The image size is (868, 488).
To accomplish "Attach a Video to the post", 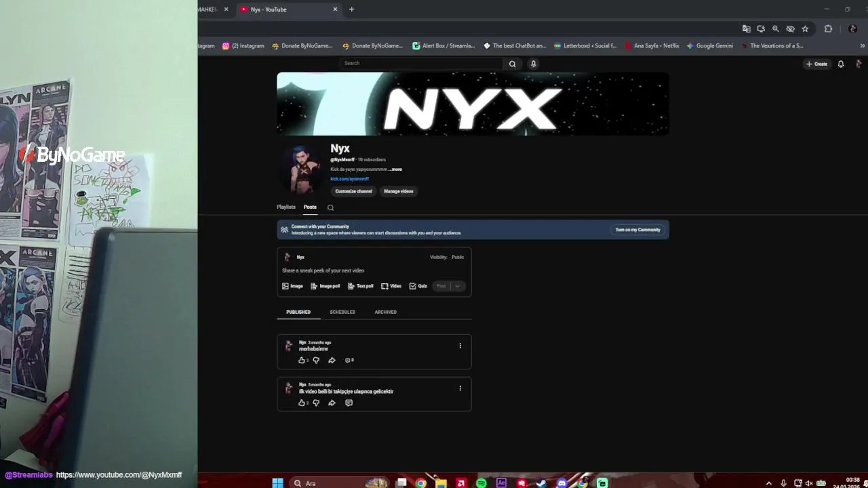I will point(391,286).
